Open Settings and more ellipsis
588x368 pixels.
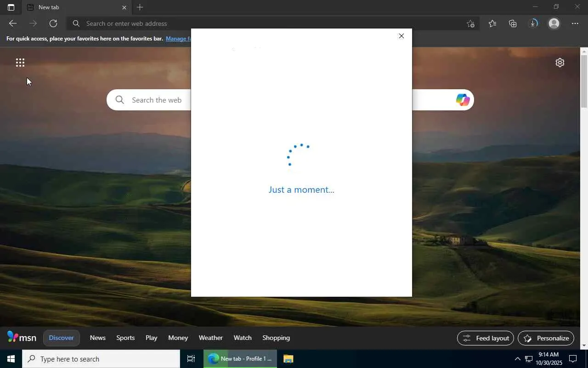coord(575,23)
